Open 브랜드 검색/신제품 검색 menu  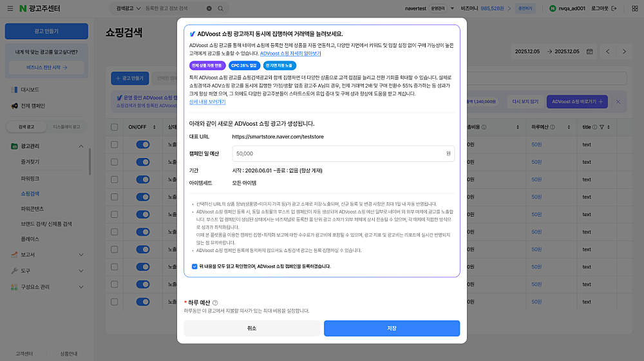click(x=46, y=224)
